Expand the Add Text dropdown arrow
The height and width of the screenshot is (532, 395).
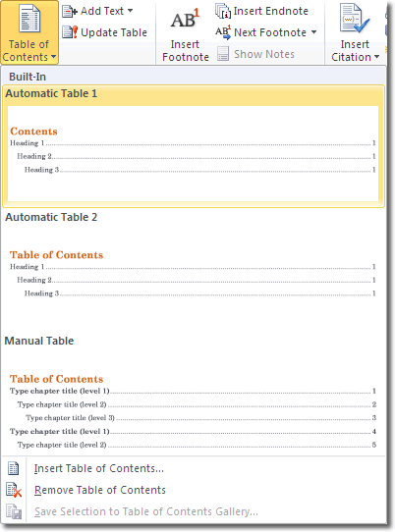pyautogui.click(x=130, y=11)
